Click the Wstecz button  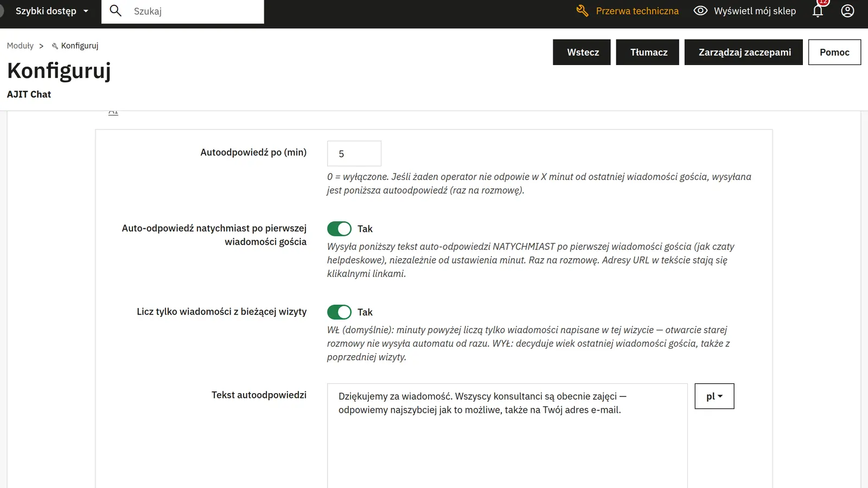pos(582,52)
